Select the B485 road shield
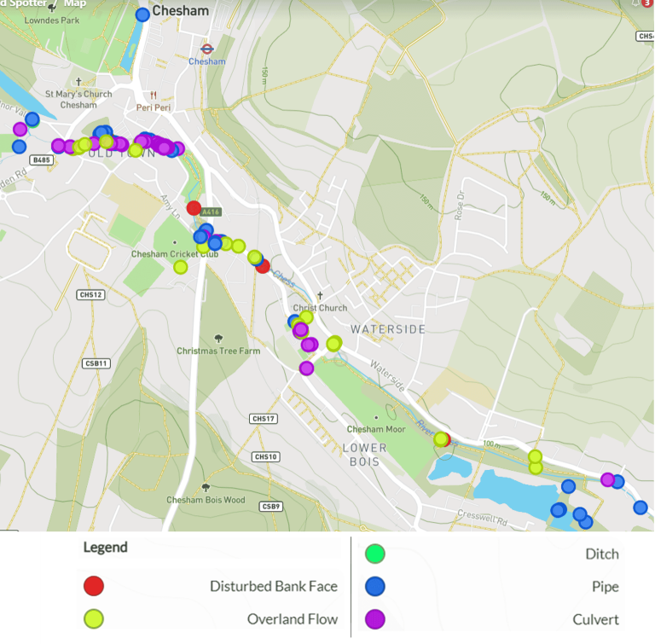The height and width of the screenshot is (644, 655). point(41,160)
